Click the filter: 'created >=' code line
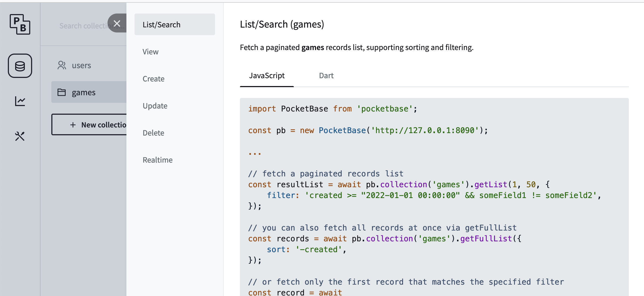The image size is (644, 296). pyautogui.click(x=434, y=195)
